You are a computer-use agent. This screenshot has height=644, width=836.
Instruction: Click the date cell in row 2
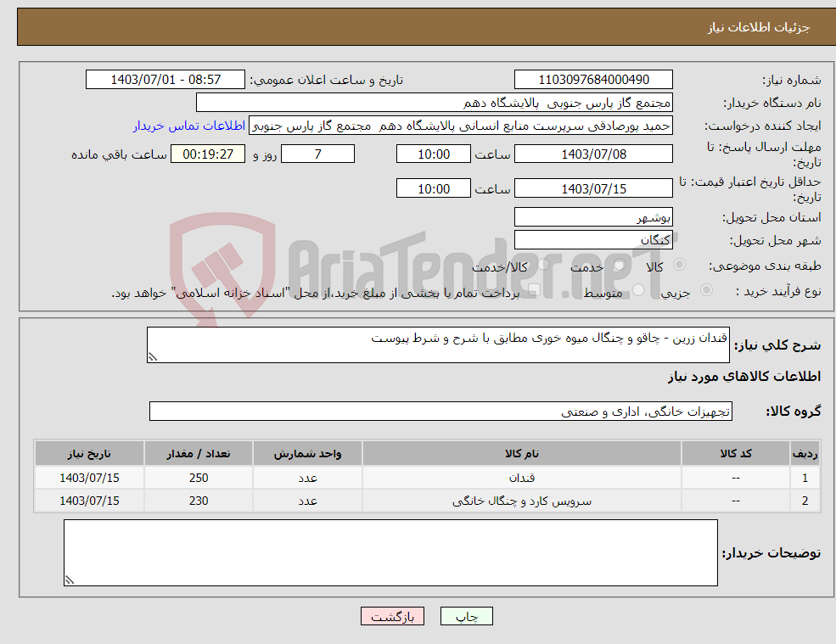[x=89, y=501]
